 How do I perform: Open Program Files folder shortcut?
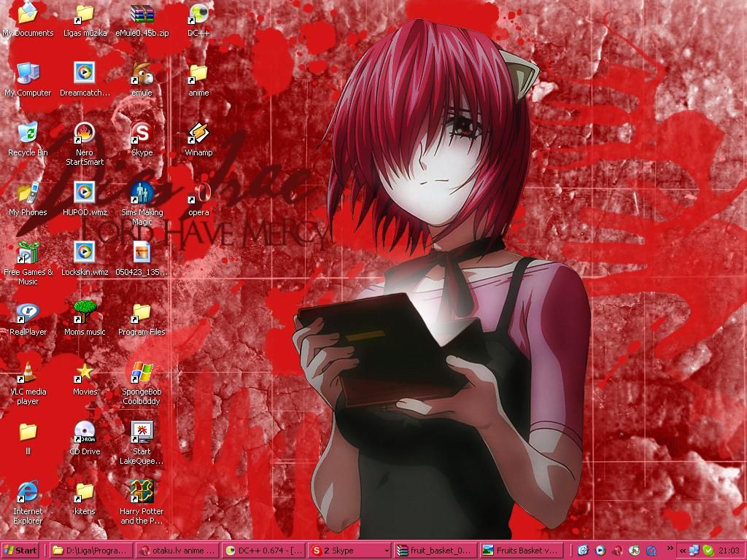[142, 319]
